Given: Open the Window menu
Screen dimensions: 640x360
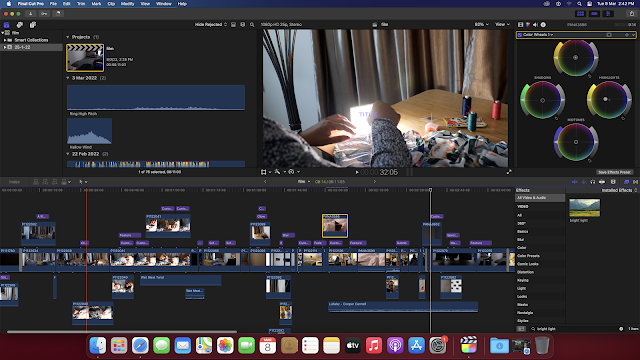Looking at the screenshot, I should pyautogui.click(x=164, y=4).
